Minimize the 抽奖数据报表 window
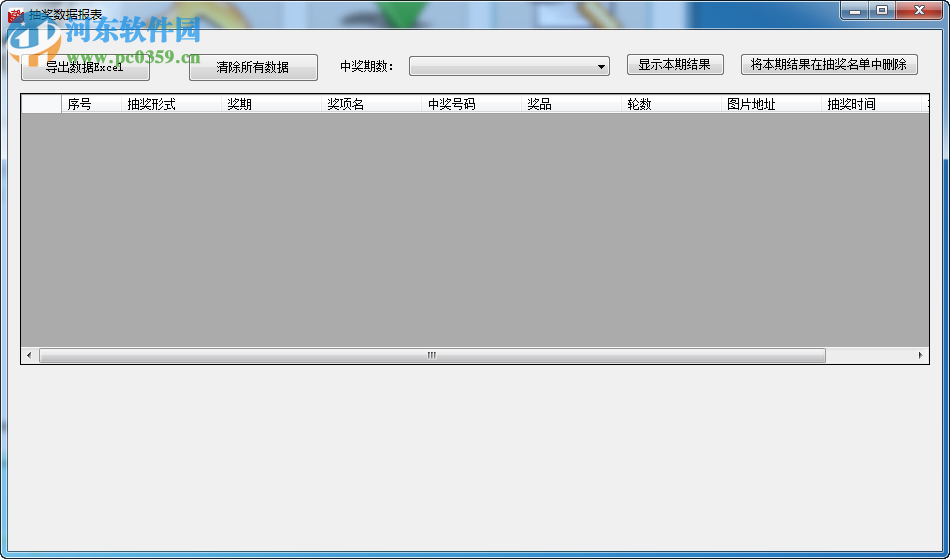 (x=855, y=10)
